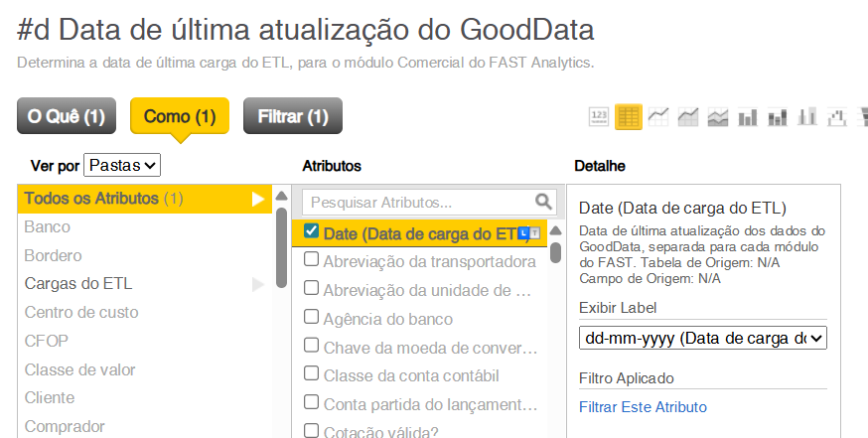Open the O Quê (1) tab

(67, 117)
